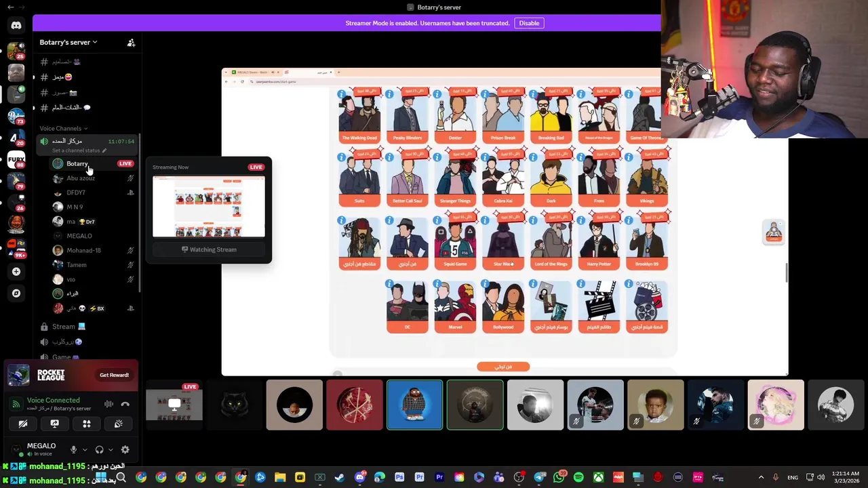The width and height of the screenshot is (868, 488).
Task: Open the soundboard icon
Action: pos(118,424)
